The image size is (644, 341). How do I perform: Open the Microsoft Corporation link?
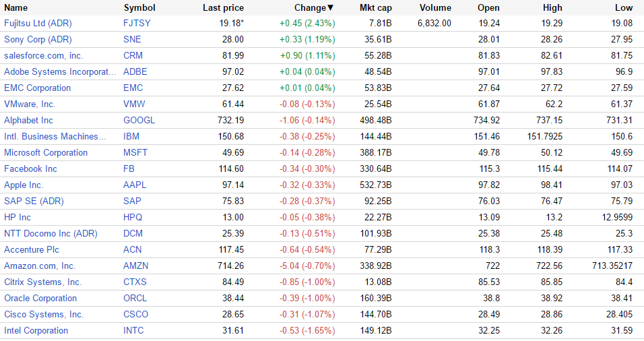[46, 152]
